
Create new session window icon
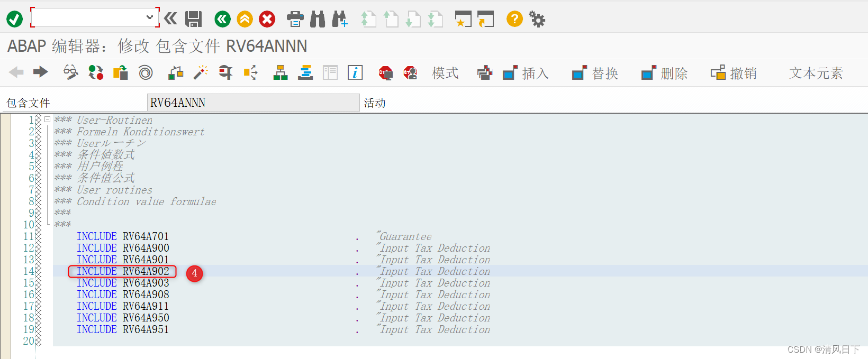coord(463,20)
